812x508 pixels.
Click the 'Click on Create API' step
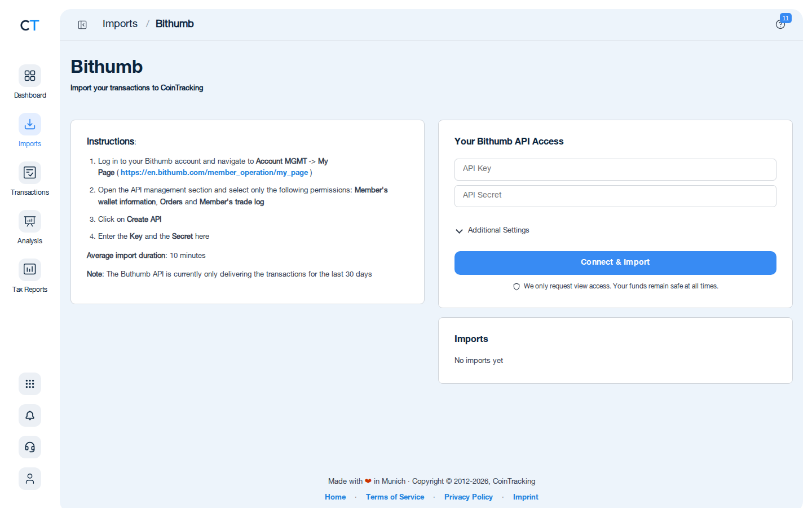(130, 220)
